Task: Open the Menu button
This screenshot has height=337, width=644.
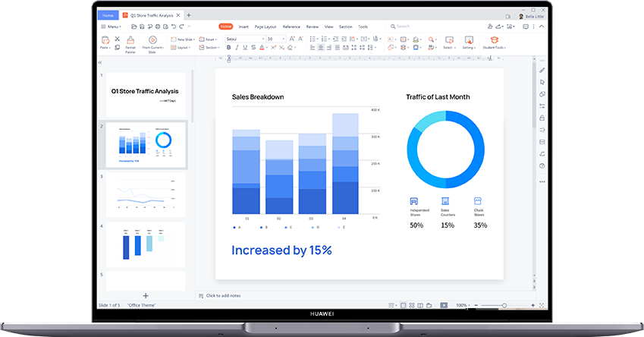Action: coord(112,27)
